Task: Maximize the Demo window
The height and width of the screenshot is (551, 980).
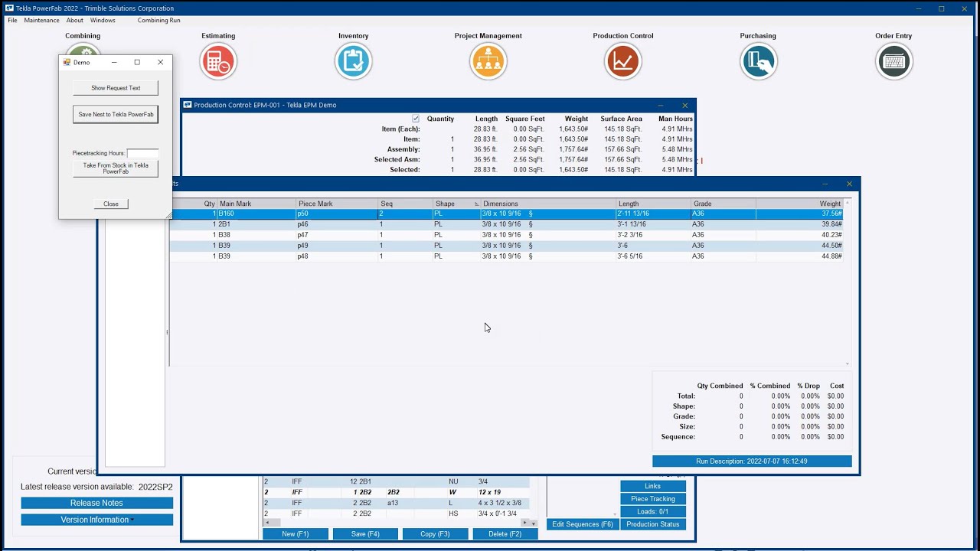Action: (137, 62)
